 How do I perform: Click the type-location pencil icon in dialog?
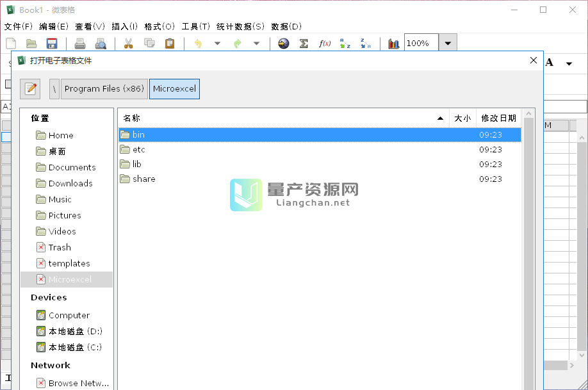(x=30, y=89)
